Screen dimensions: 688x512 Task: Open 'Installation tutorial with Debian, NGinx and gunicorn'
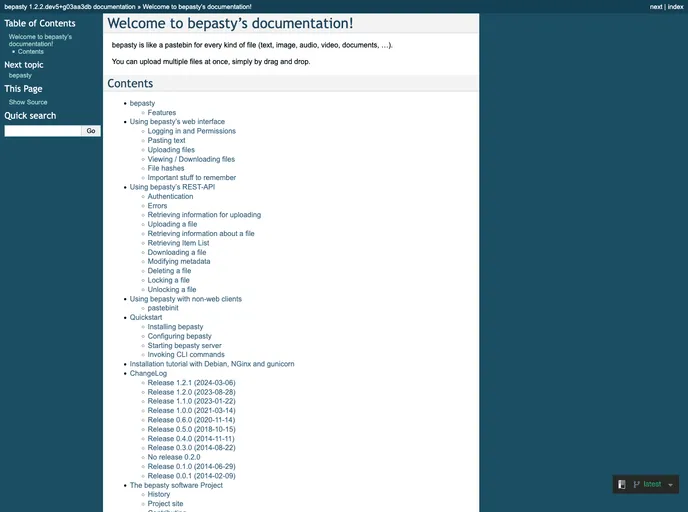(212, 364)
